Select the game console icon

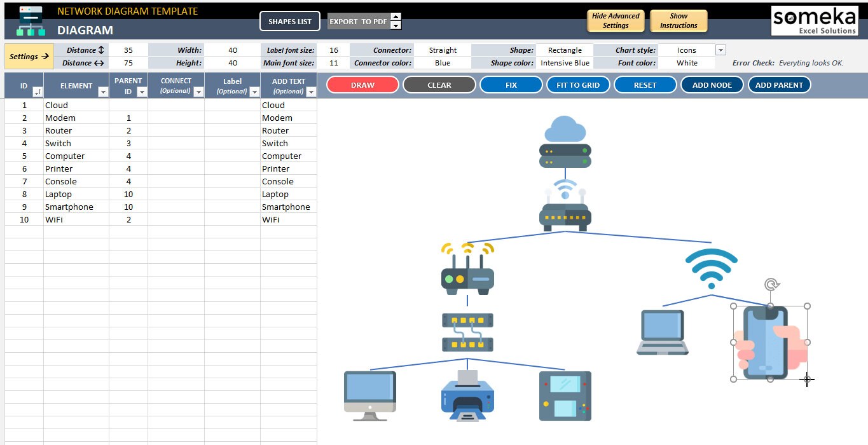point(565,395)
